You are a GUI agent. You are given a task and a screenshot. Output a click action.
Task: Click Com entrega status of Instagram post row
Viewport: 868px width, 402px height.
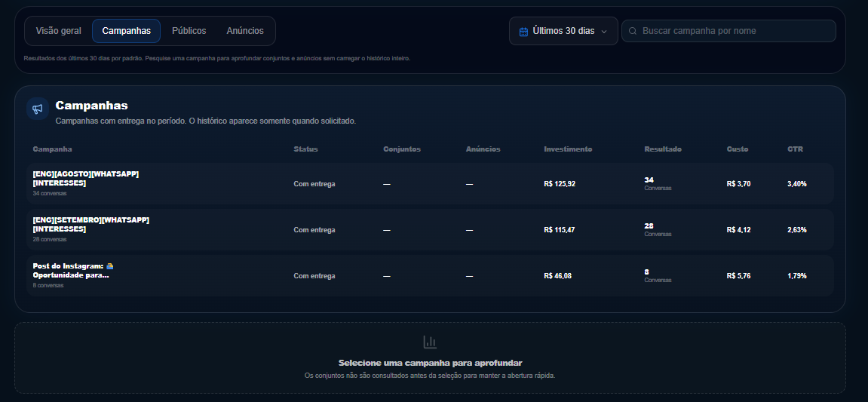pos(314,276)
